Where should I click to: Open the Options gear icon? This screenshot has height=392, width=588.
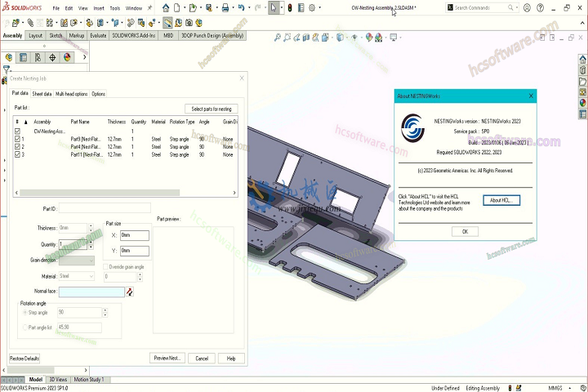313,8
